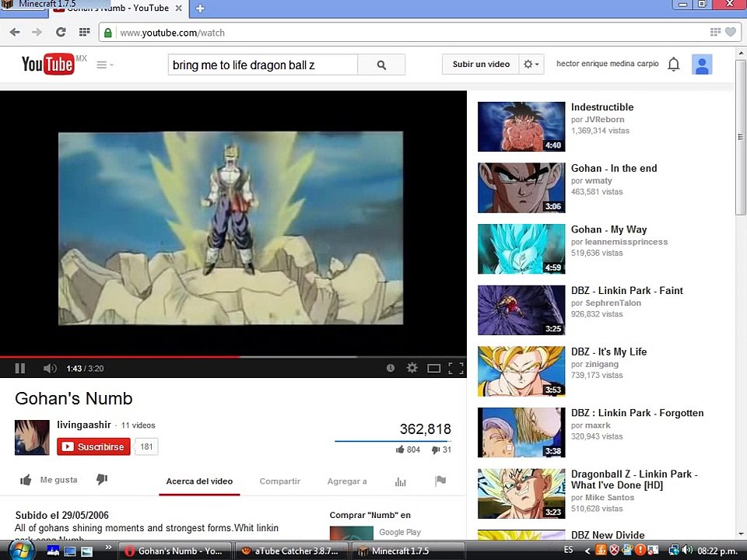Click the search input field
This screenshot has width=747, height=560.
[262, 65]
